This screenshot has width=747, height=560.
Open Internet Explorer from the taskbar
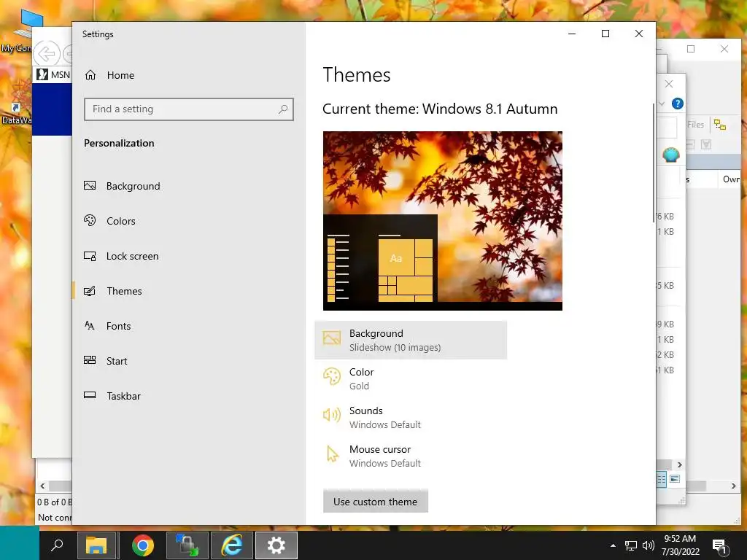231,545
